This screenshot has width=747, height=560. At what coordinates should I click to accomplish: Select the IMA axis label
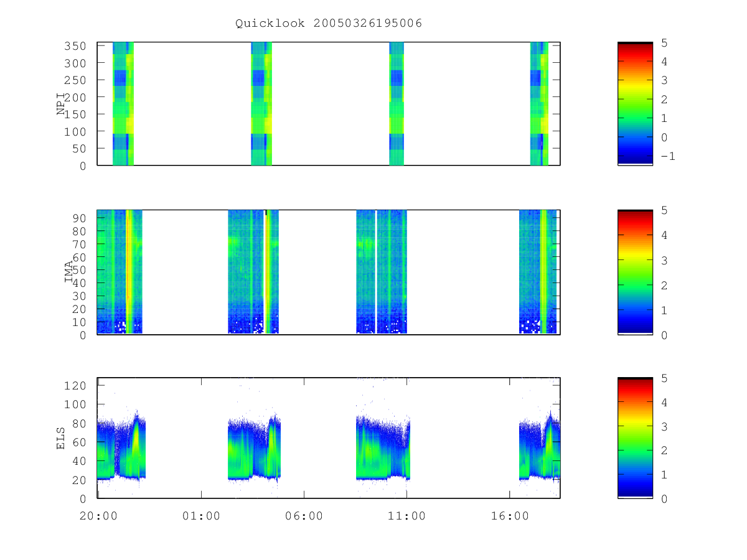click(x=68, y=272)
